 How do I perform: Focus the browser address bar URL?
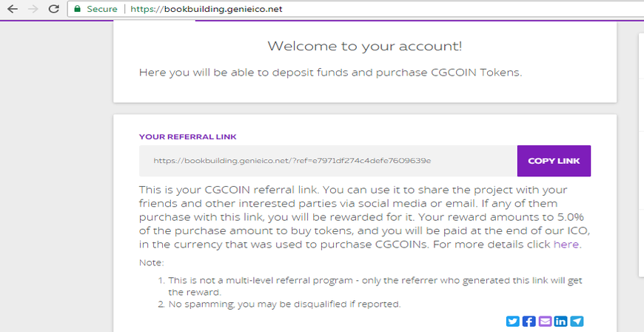coord(207,9)
